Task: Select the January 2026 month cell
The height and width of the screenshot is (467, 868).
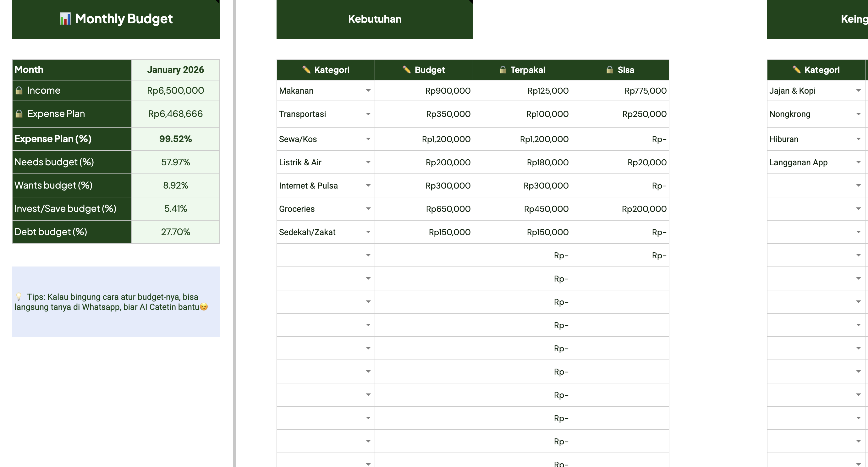Action: 176,70
